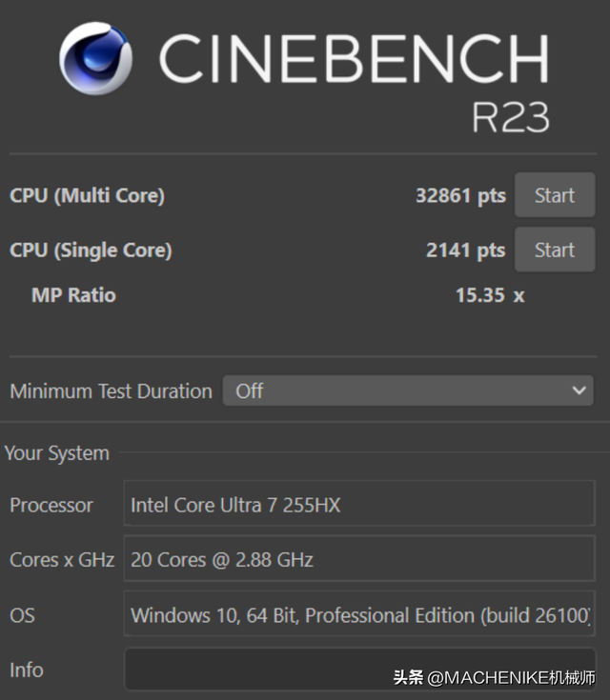This screenshot has height=700, width=610.
Task: Click inside the Processor field
Action: click(x=359, y=503)
